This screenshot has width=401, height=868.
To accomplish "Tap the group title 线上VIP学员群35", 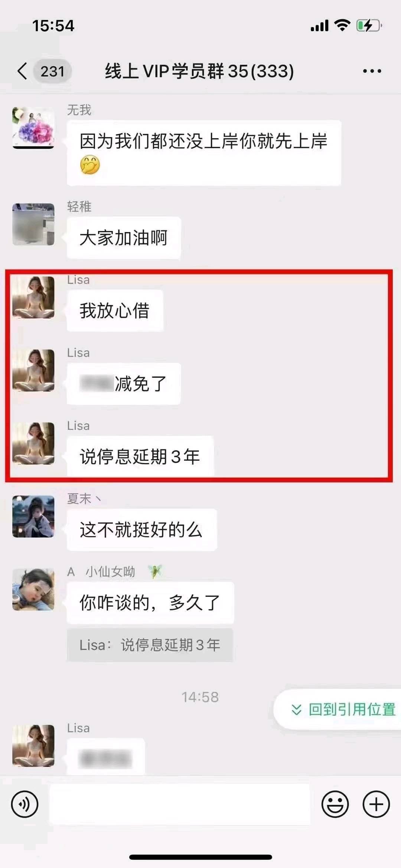I will (x=199, y=71).
